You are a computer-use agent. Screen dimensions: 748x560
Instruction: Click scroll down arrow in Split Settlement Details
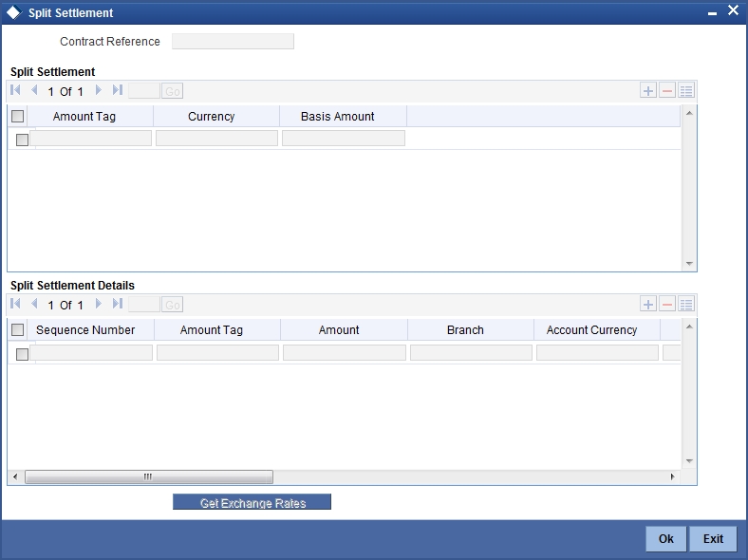coord(689,460)
